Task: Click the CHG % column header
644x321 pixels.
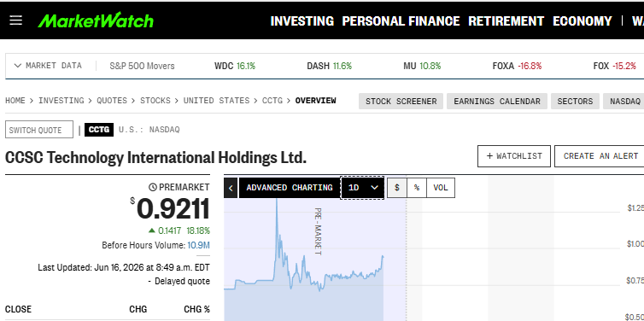Action: [196, 309]
